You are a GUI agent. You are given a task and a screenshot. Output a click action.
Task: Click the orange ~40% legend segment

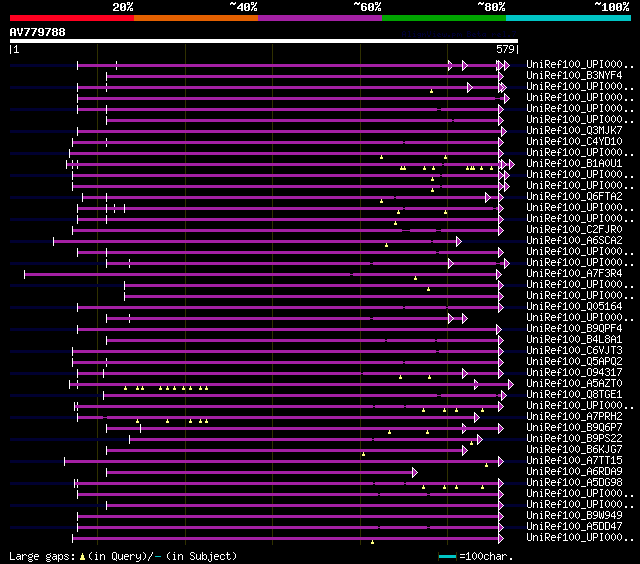click(x=196, y=18)
